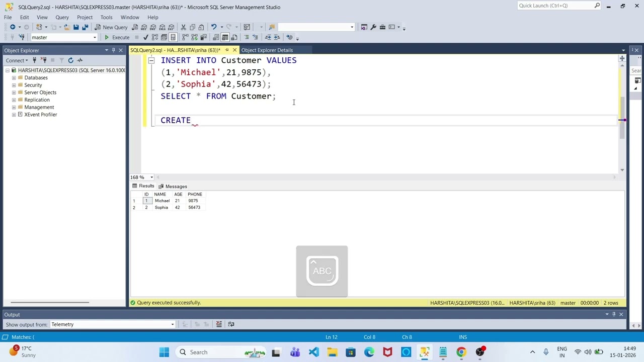Click the Copy icon in toolbar
The width and height of the screenshot is (644, 362).
(192, 27)
